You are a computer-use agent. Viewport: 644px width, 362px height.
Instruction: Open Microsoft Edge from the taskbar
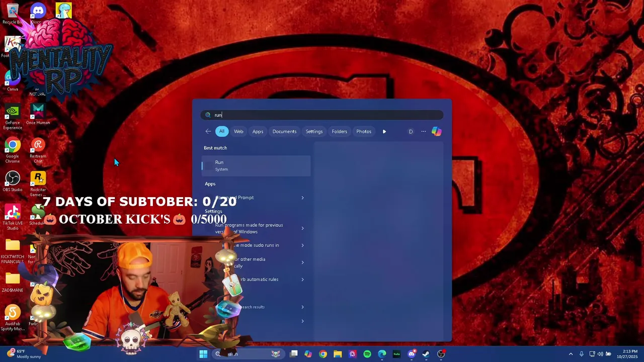[382, 354]
